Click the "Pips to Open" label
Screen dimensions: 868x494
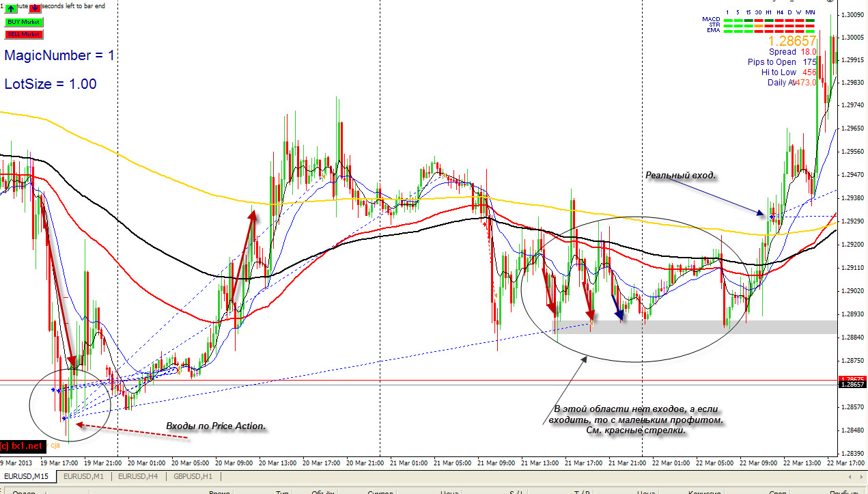point(772,62)
